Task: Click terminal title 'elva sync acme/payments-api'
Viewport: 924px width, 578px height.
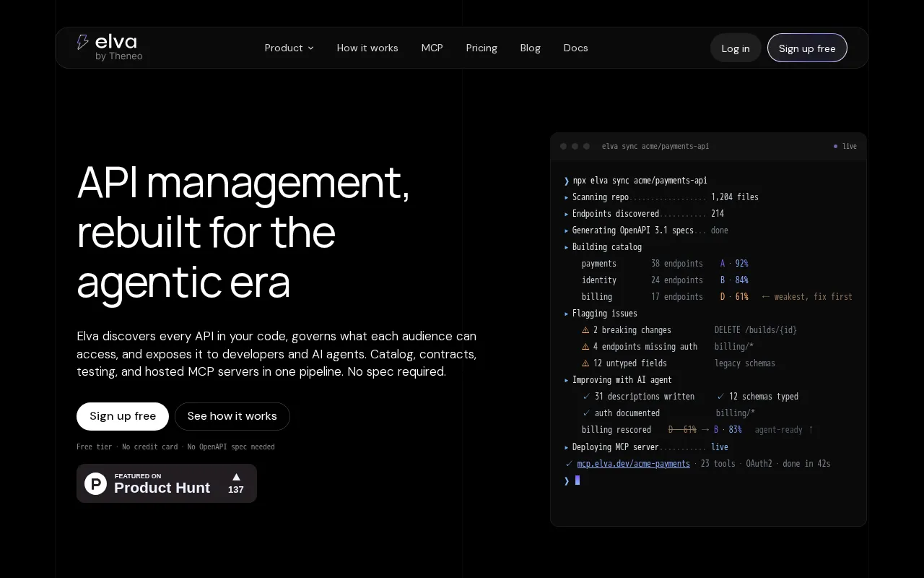Action: (x=655, y=146)
